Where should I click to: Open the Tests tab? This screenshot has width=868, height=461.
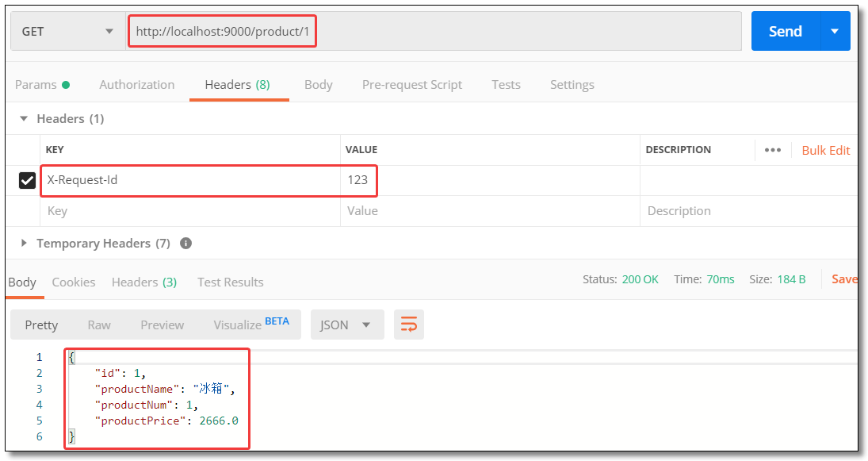click(x=506, y=85)
